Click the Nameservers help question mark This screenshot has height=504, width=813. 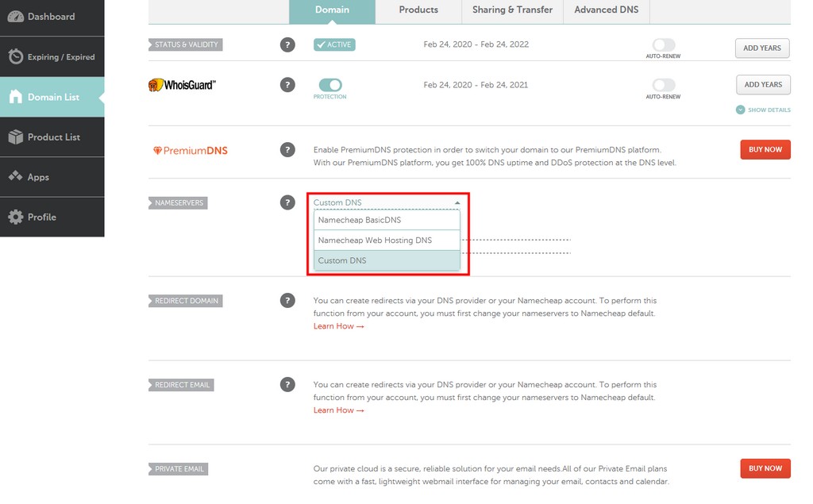(287, 202)
